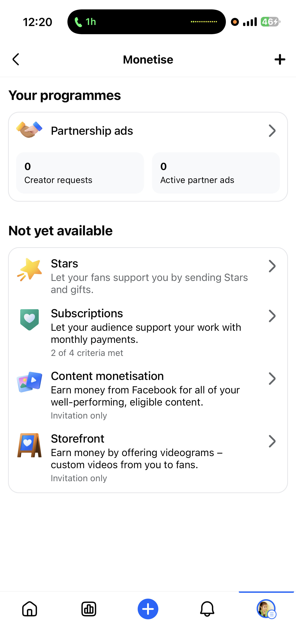The image size is (296, 644).
Task: Tap the Storefront sign icon
Action: tap(29, 445)
